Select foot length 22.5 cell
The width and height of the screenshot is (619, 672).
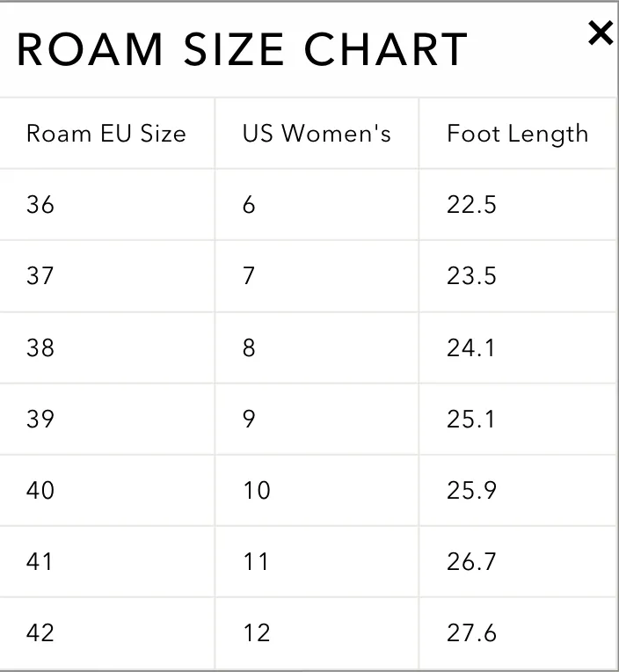point(518,204)
